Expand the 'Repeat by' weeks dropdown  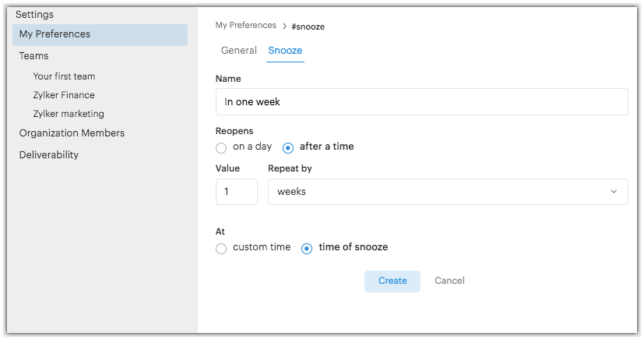tap(448, 192)
